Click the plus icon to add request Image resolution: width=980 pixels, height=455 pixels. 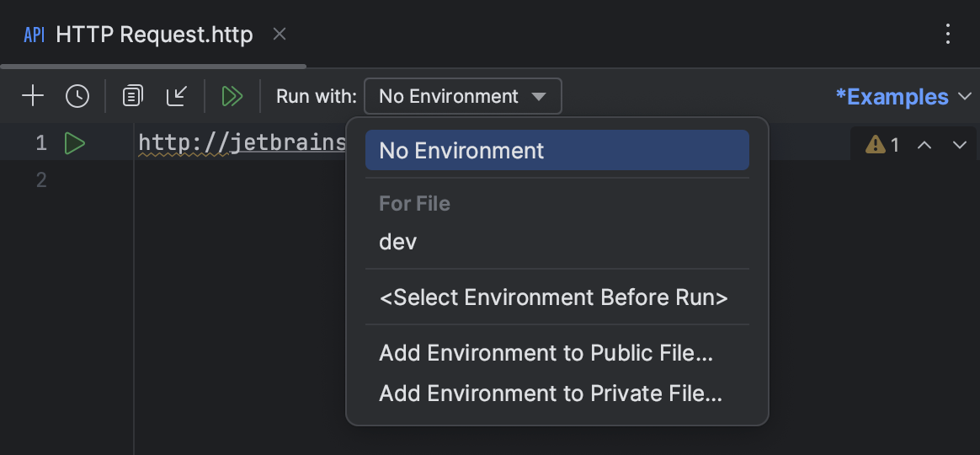[33, 96]
